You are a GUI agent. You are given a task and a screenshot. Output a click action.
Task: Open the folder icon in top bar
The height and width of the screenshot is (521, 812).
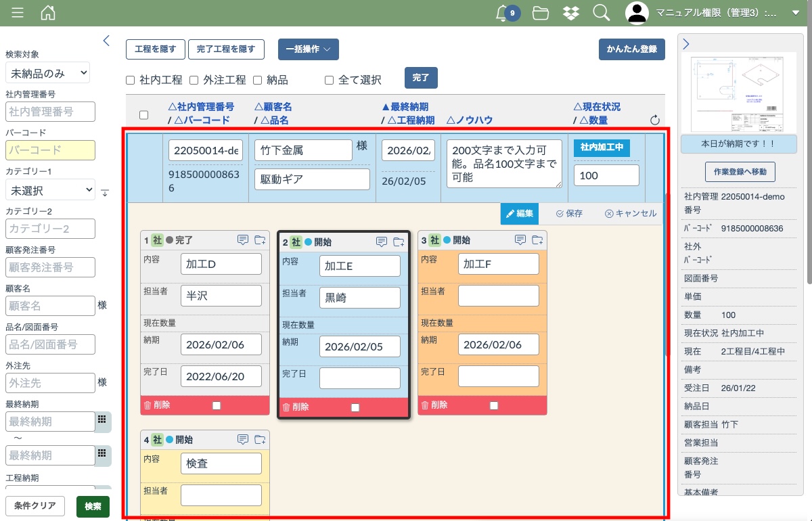(540, 13)
